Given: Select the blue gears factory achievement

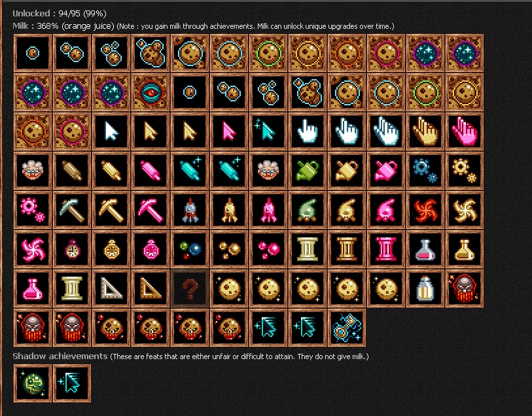Looking at the screenshot, I should 425,171.
